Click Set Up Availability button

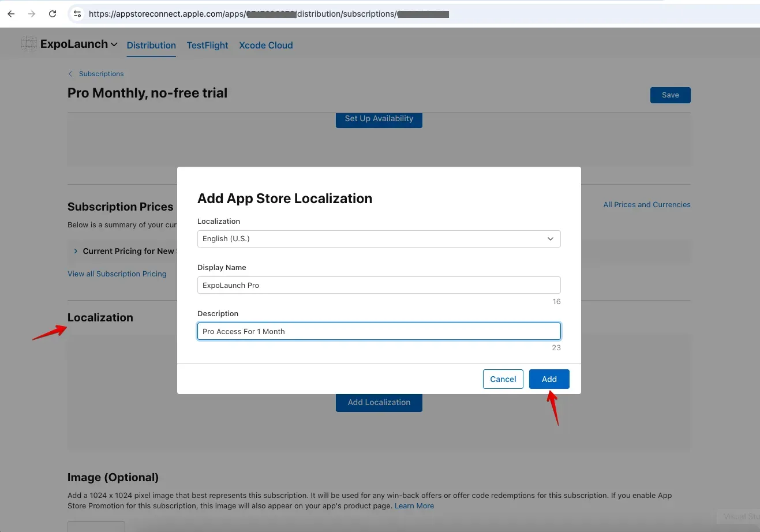pos(379,119)
